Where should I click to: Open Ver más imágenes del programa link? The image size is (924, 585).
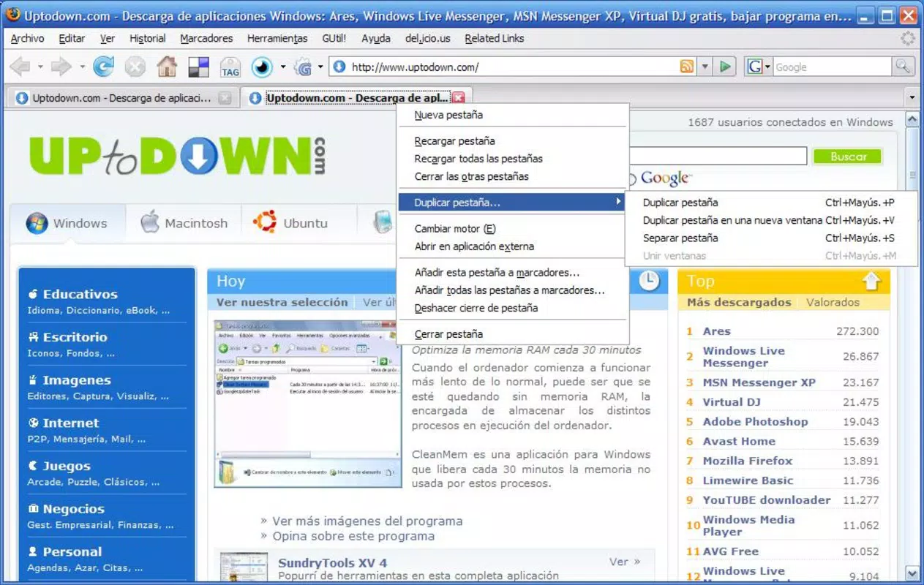click(x=367, y=521)
